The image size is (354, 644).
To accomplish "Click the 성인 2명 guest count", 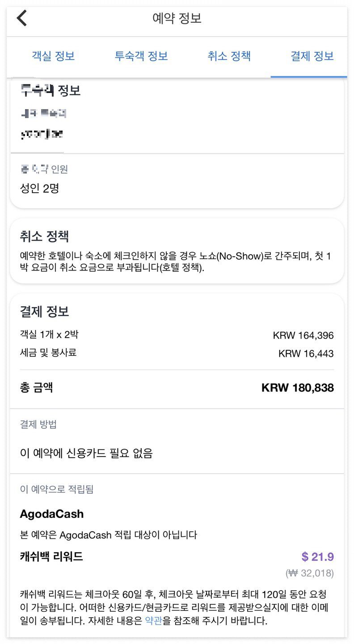I will [40, 188].
